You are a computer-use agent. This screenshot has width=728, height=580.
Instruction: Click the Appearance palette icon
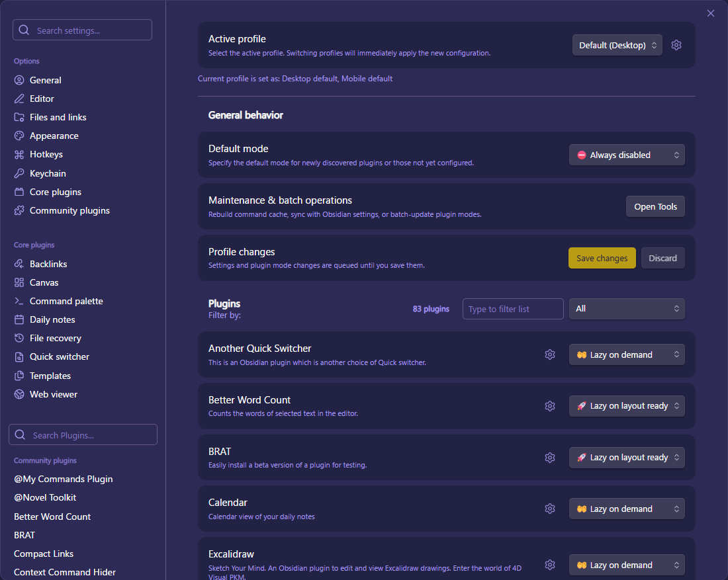(x=19, y=136)
